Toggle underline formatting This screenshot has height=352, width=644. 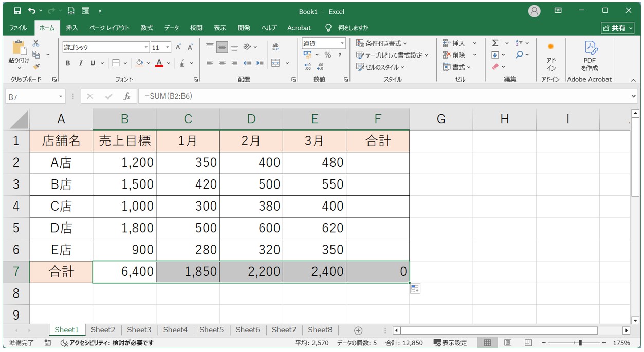click(x=93, y=63)
